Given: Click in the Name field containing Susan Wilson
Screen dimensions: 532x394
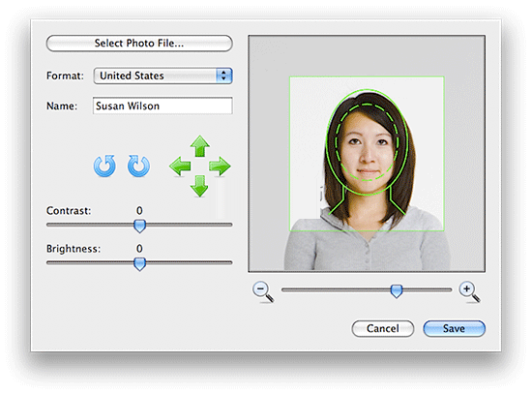Looking at the screenshot, I should pos(163,106).
